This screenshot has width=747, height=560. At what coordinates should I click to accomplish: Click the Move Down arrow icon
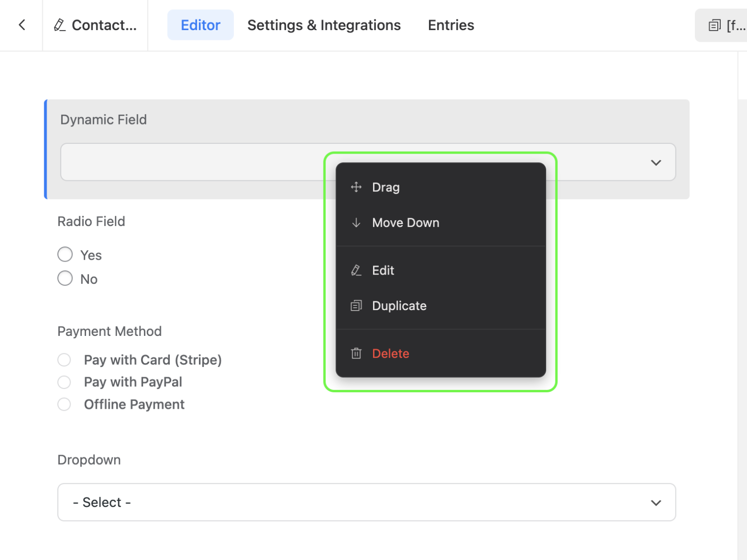356,223
